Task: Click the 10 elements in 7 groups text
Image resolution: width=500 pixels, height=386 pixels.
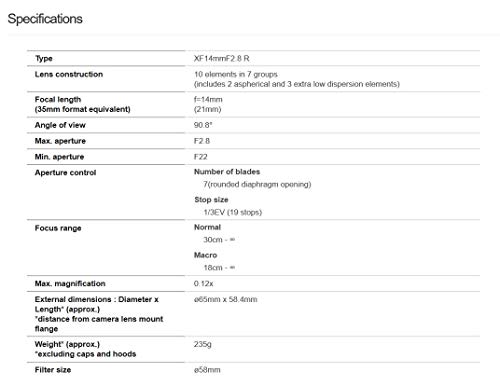Action: [x=236, y=74]
